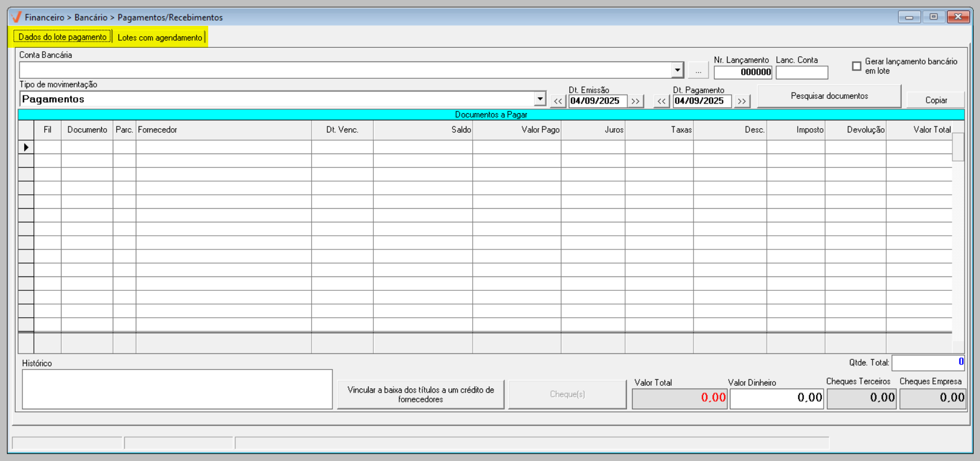
Task: Click the ellipsis button beside Conta Bancária
Action: [x=698, y=71]
